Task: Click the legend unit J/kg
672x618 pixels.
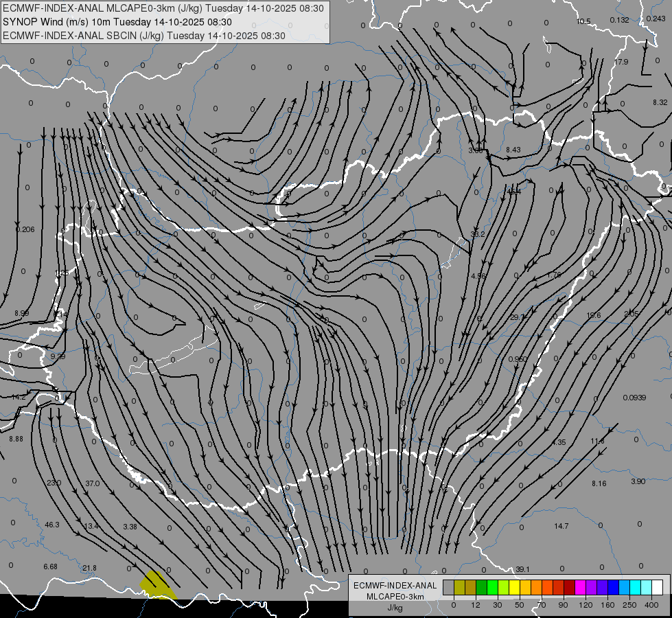Action: [x=395, y=607]
